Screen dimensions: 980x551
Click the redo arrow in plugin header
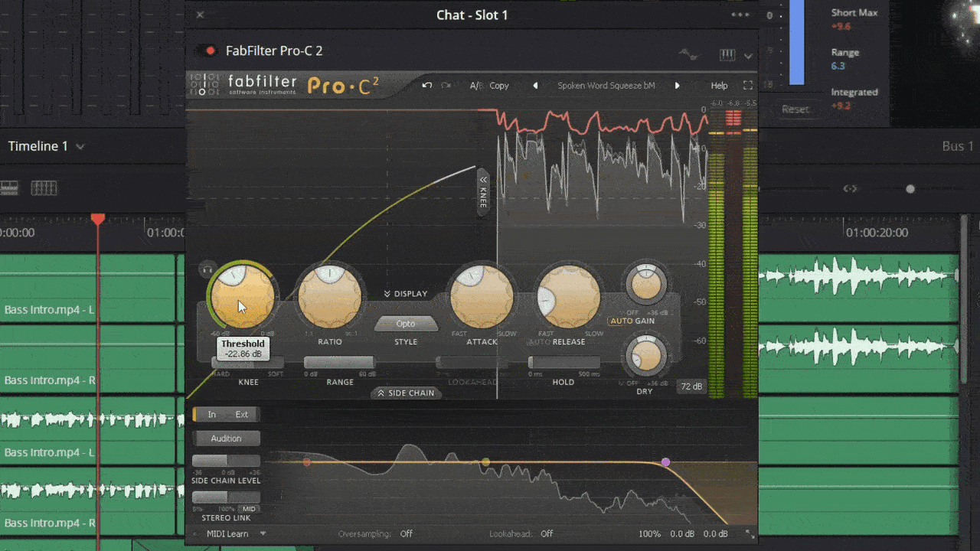click(x=446, y=86)
